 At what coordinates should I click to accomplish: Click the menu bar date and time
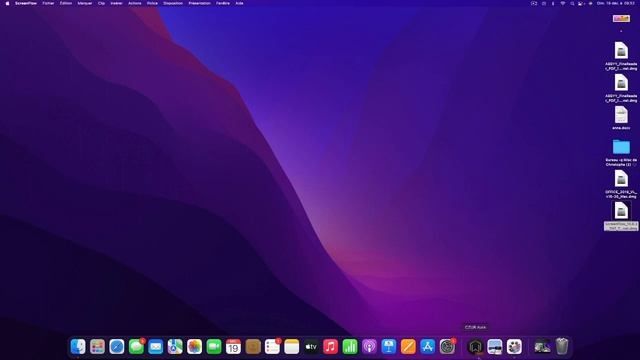tap(616, 3)
